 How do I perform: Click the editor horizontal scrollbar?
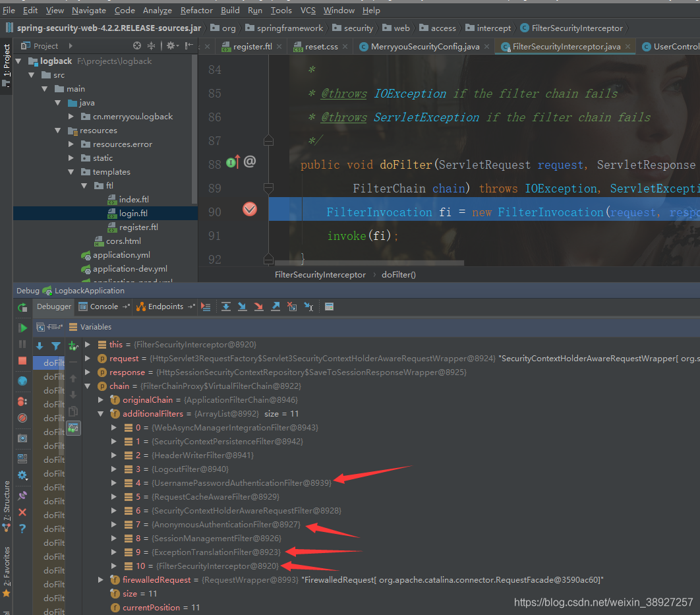point(369,263)
